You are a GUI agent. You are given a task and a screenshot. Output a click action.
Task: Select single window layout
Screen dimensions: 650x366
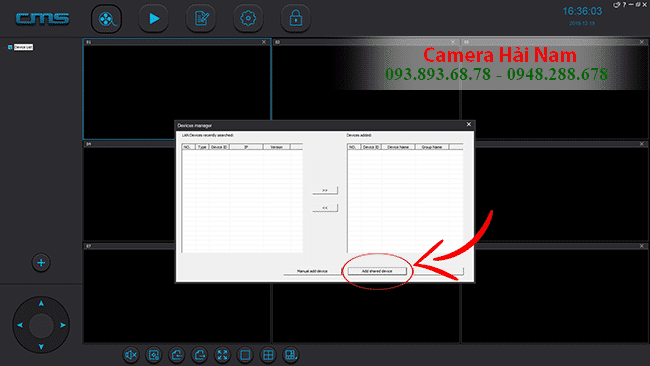[x=245, y=355]
